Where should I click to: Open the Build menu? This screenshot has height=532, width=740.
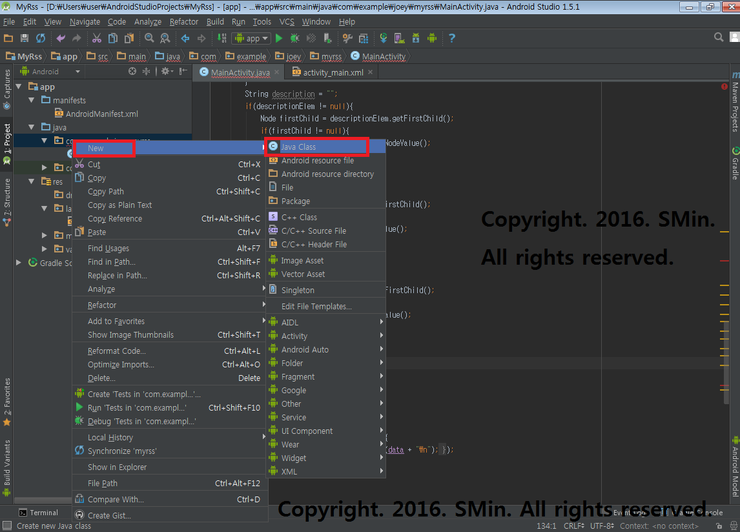[x=215, y=22]
